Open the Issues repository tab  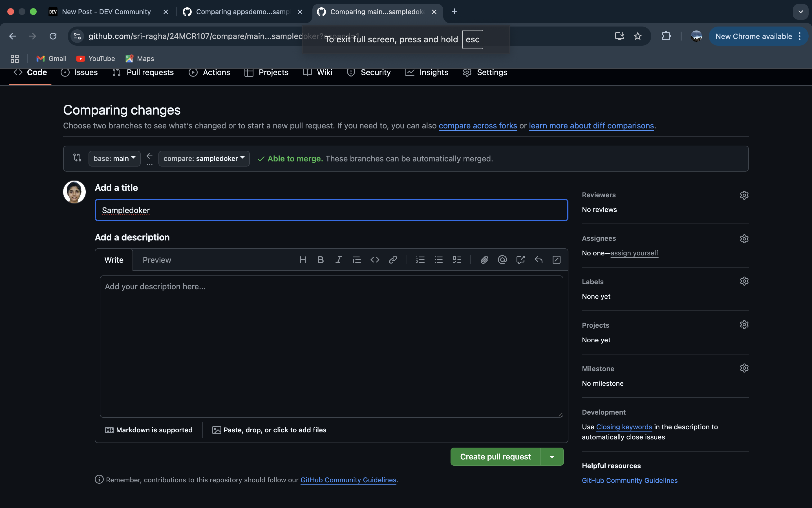pyautogui.click(x=79, y=72)
